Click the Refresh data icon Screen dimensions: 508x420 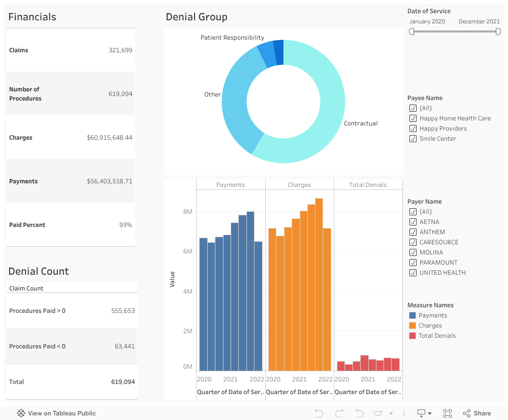(378, 413)
